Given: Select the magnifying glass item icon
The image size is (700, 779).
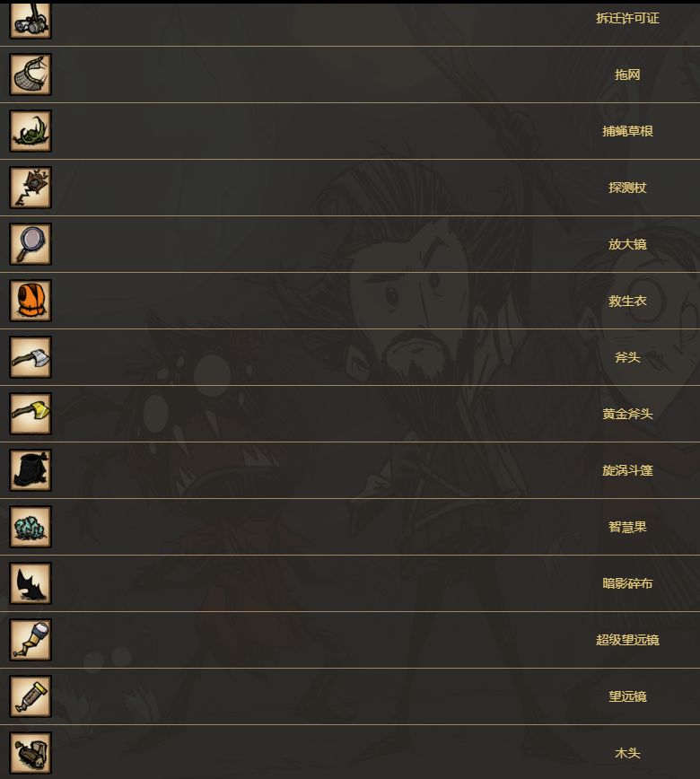Looking at the screenshot, I should (x=31, y=244).
